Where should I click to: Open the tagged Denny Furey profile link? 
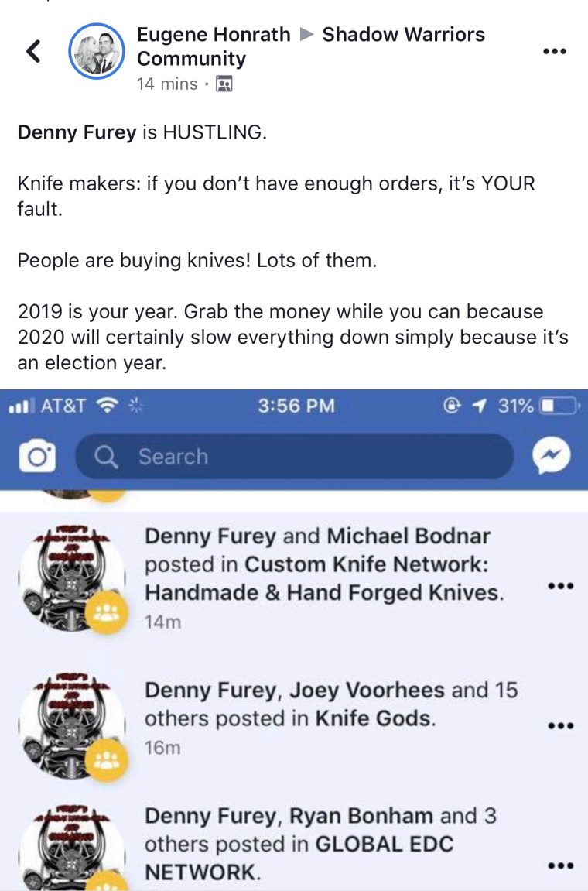coord(77,132)
